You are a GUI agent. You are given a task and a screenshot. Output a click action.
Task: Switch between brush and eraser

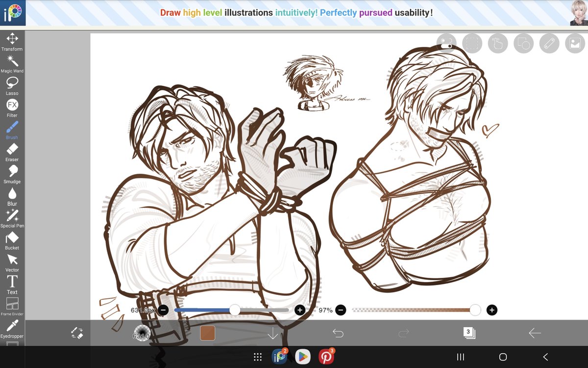coord(77,333)
